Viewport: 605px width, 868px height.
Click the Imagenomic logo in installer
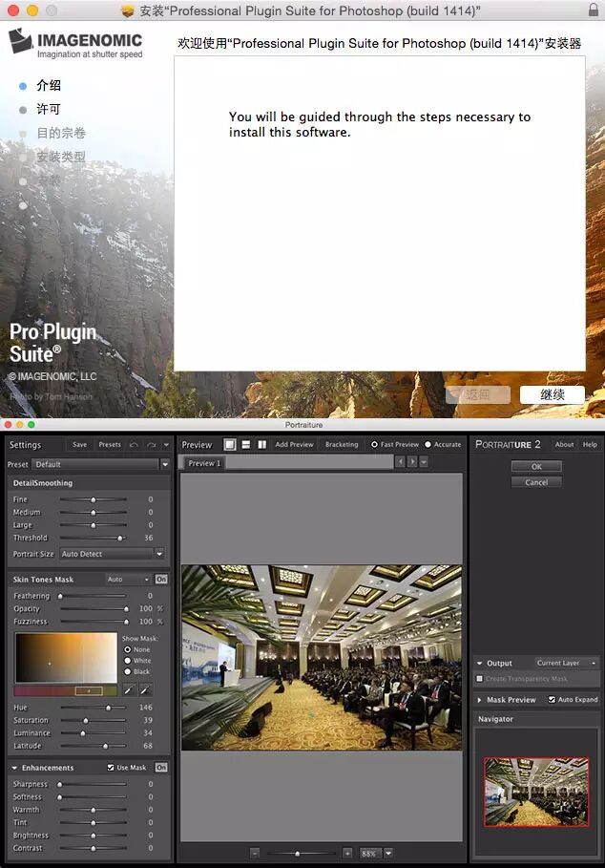click(75, 43)
